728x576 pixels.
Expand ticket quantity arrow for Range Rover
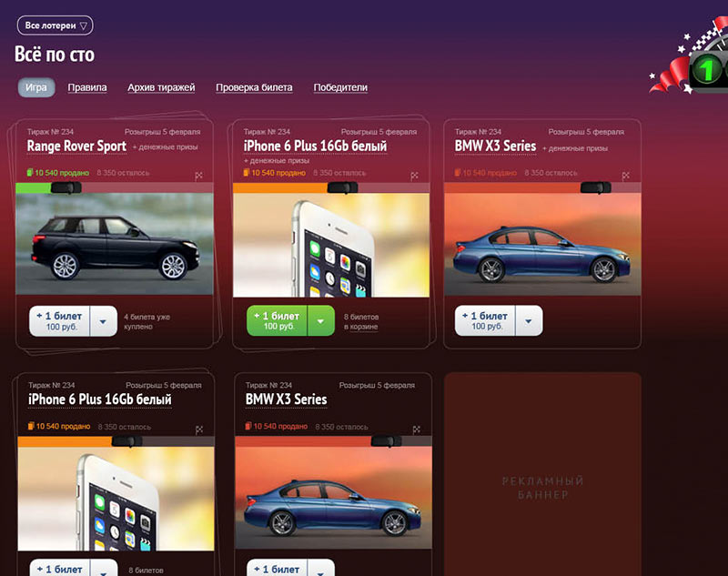pyautogui.click(x=103, y=321)
